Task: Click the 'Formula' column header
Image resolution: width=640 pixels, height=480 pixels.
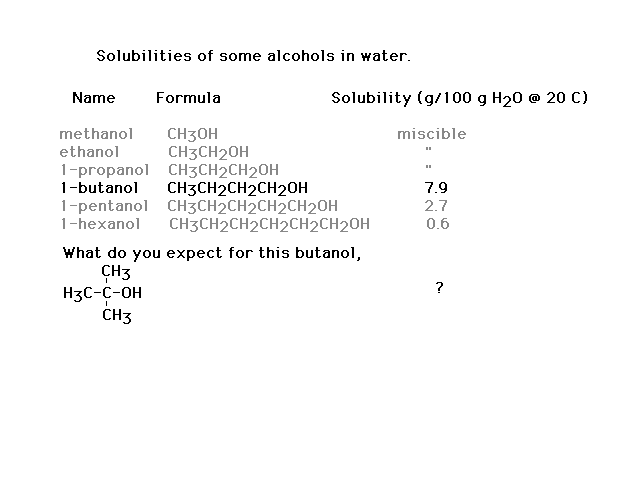Action: coord(188,98)
